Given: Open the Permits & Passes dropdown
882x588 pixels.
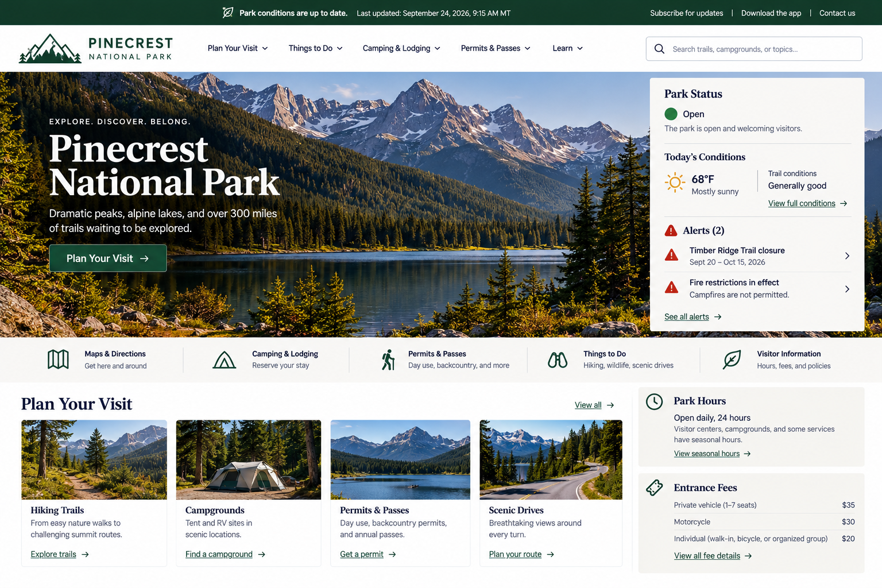Looking at the screenshot, I should click(496, 48).
